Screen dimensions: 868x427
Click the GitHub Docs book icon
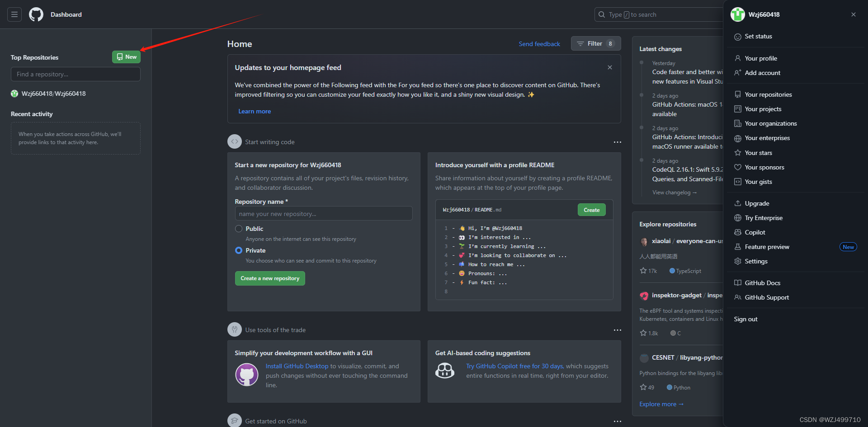(738, 283)
